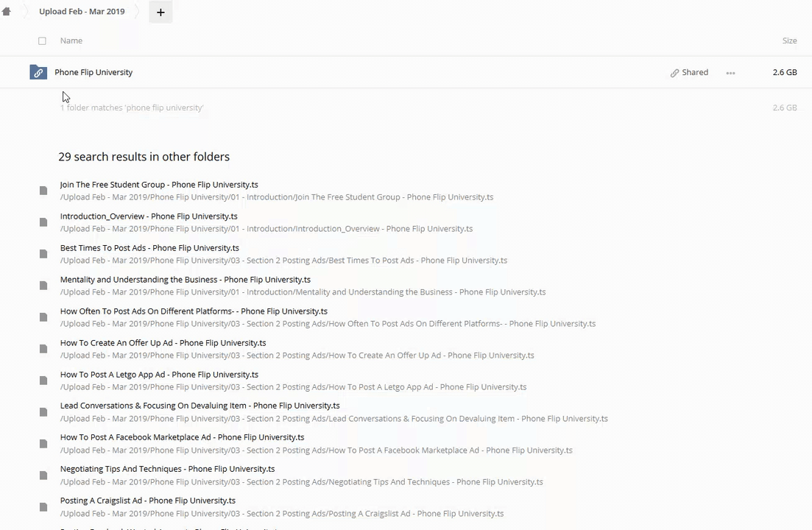
Task: Click the plus button to add new
Action: (x=160, y=12)
